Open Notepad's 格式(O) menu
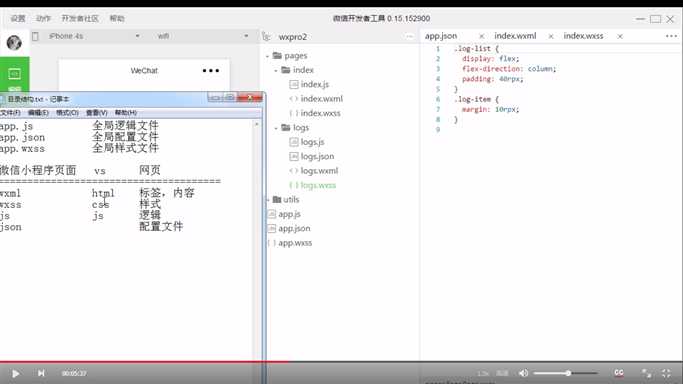The width and height of the screenshot is (683, 384). pos(67,113)
